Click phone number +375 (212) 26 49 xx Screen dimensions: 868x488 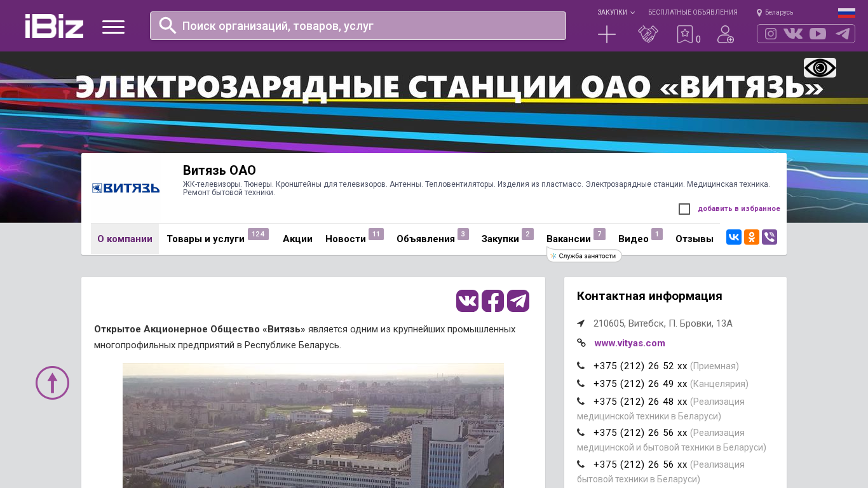(x=641, y=384)
